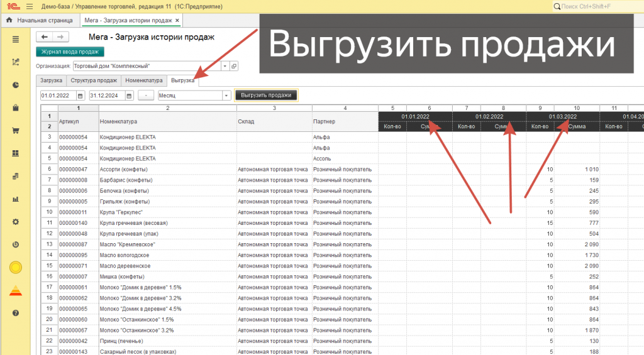Select the sum cell 1 870
Viewport: 644px width, 355px height.
click(577, 330)
